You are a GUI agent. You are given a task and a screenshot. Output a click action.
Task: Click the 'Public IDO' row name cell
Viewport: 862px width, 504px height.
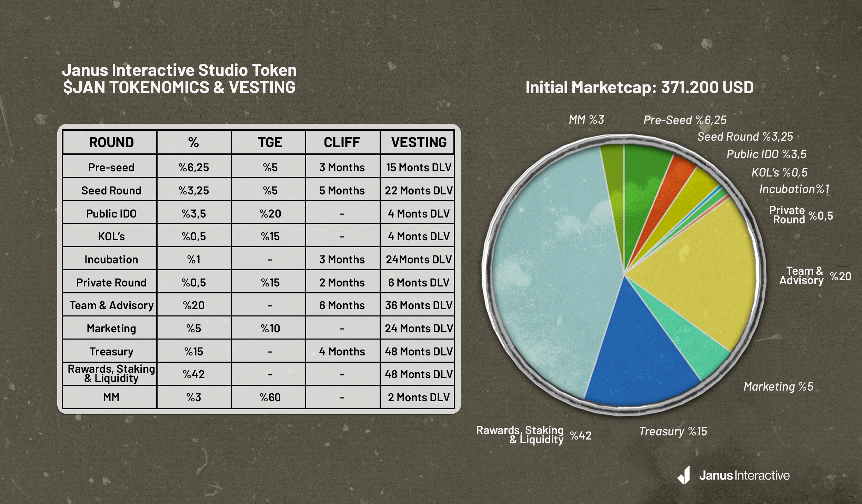110,212
